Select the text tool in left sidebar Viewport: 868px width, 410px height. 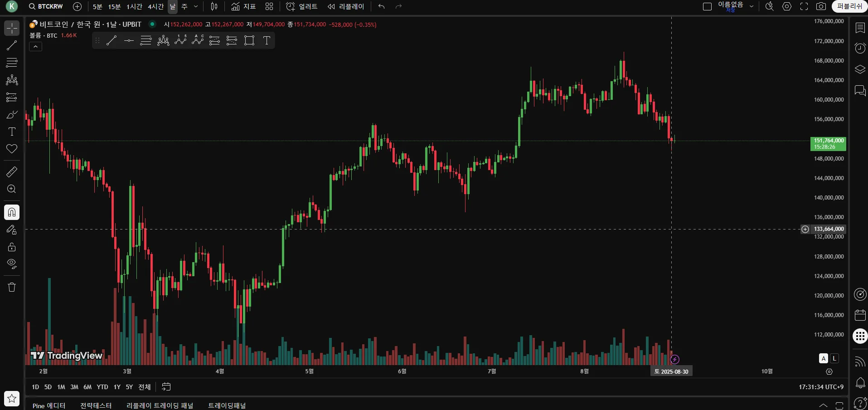12,132
